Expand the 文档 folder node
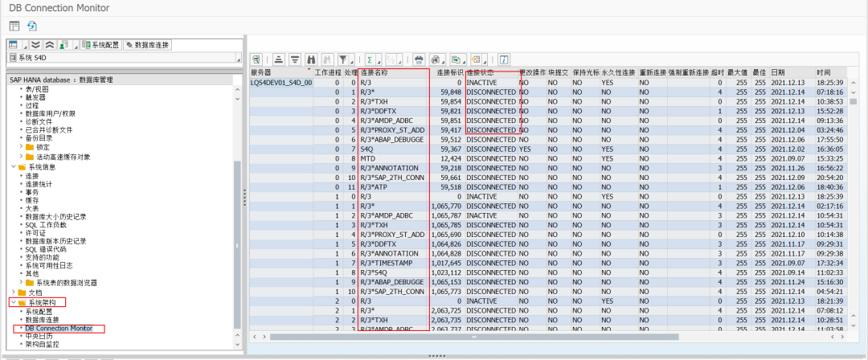868x360 pixels. pyautogui.click(x=14, y=292)
